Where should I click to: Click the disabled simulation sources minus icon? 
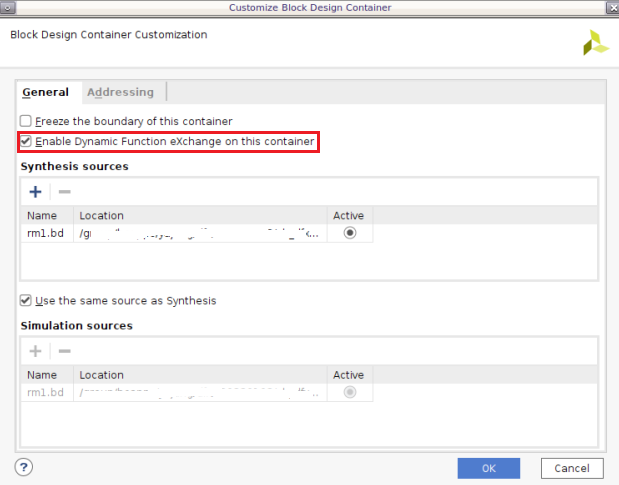tap(64, 351)
